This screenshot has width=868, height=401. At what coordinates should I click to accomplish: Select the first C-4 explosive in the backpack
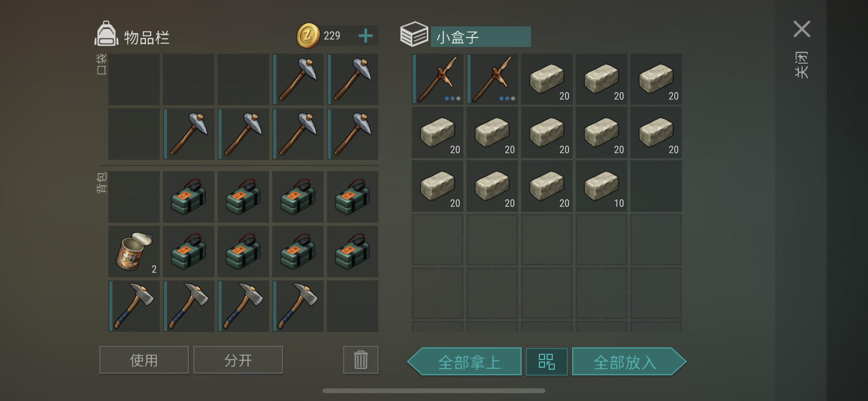click(x=188, y=197)
